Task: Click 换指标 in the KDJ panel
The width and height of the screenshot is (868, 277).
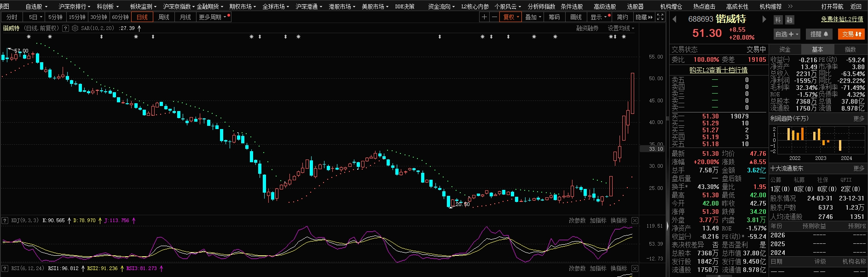Action: pos(619,221)
